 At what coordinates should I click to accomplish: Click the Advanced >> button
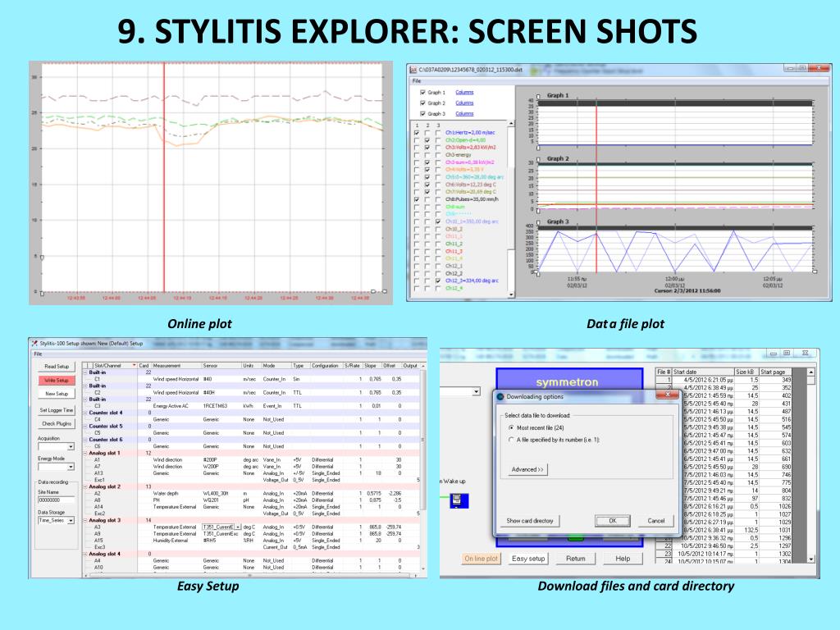(x=527, y=469)
